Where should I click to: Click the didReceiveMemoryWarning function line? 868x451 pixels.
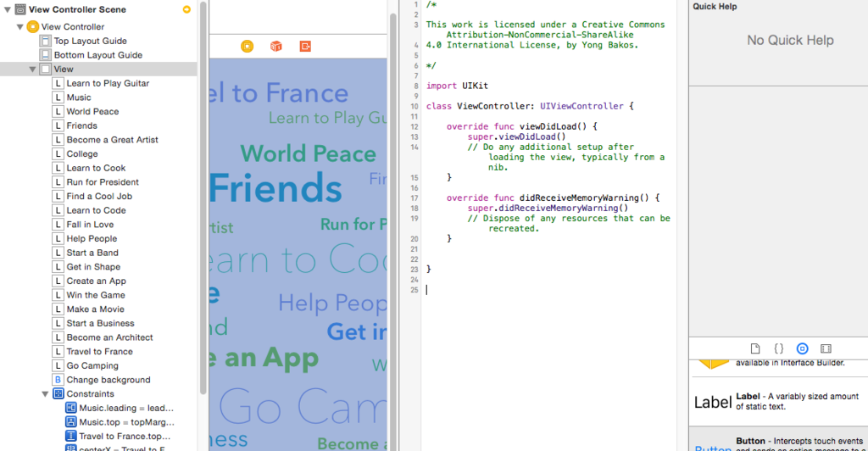(553, 198)
